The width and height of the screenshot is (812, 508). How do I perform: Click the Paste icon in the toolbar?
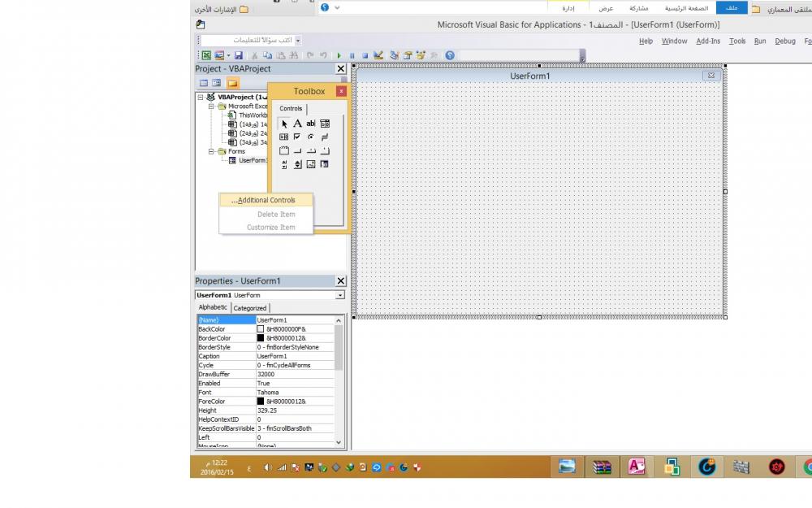[x=281, y=55]
